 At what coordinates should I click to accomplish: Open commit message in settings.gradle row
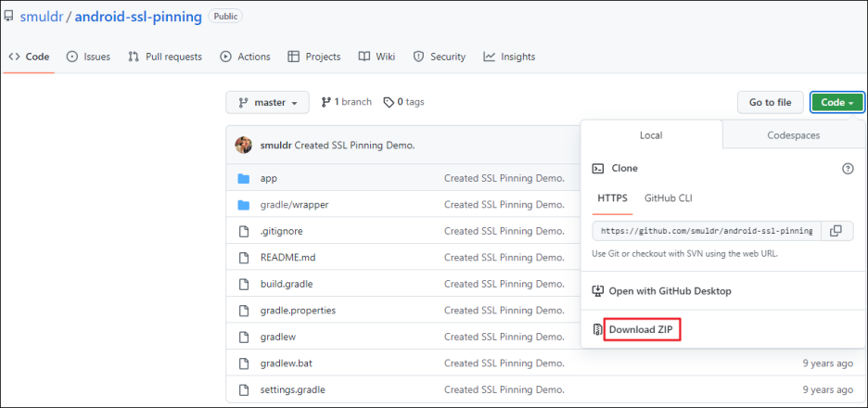[504, 389]
